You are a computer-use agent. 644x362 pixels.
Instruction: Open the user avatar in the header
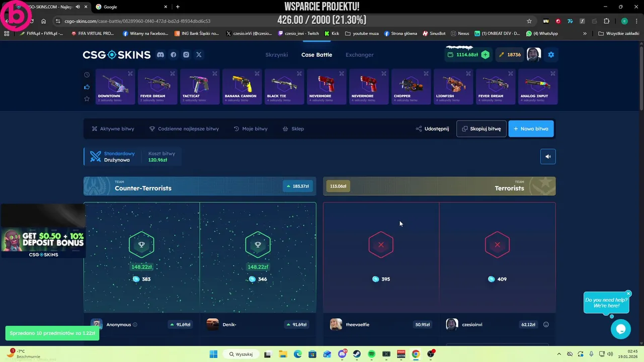pyautogui.click(x=533, y=54)
